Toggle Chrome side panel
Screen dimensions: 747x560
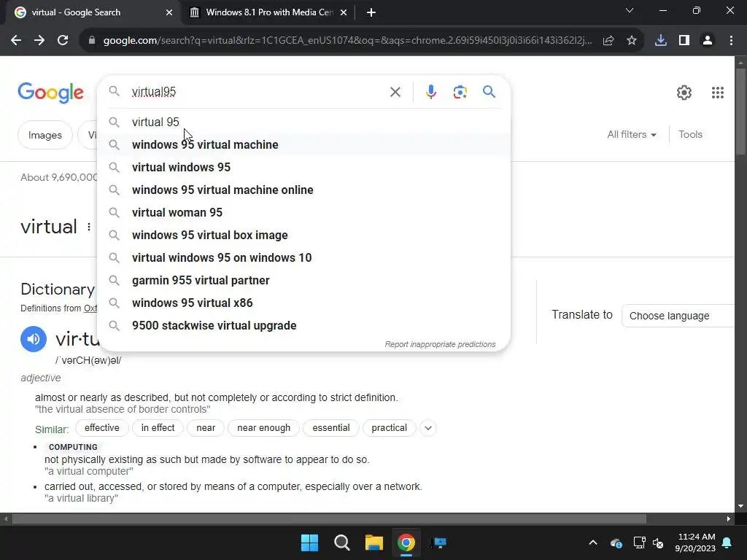click(x=684, y=41)
